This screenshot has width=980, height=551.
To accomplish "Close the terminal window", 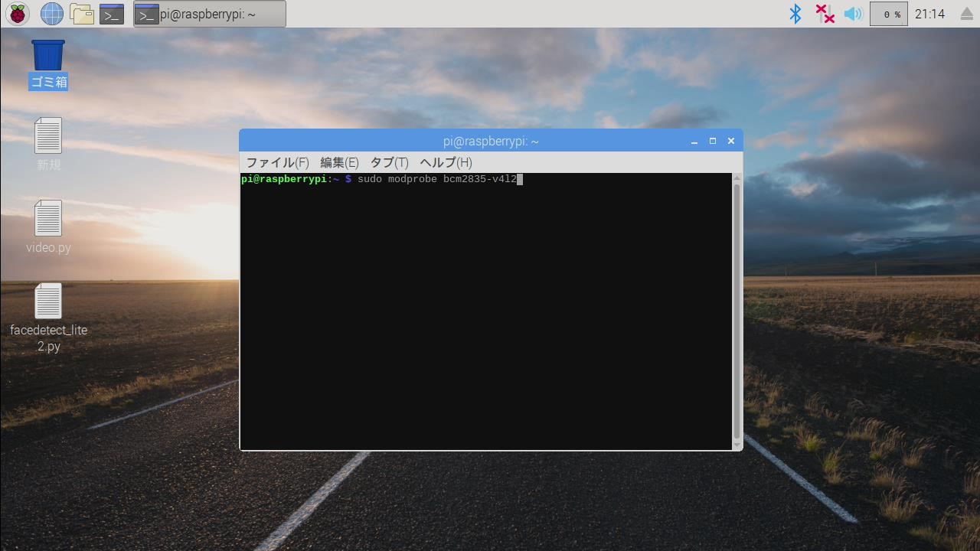I will (x=731, y=142).
